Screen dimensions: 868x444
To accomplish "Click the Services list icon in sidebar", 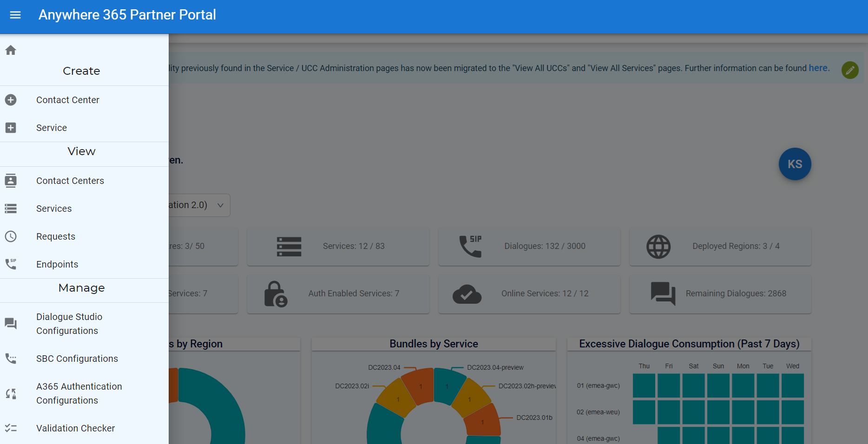I will pyautogui.click(x=11, y=209).
